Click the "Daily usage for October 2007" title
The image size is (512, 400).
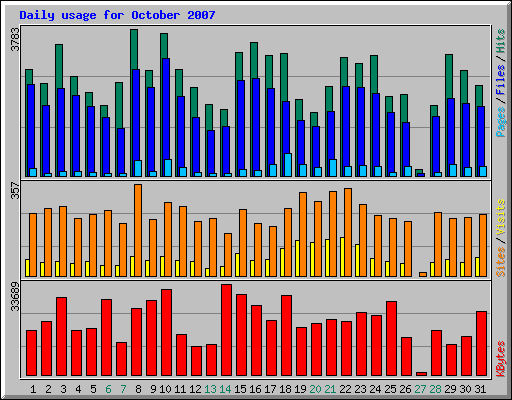(x=117, y=15)
